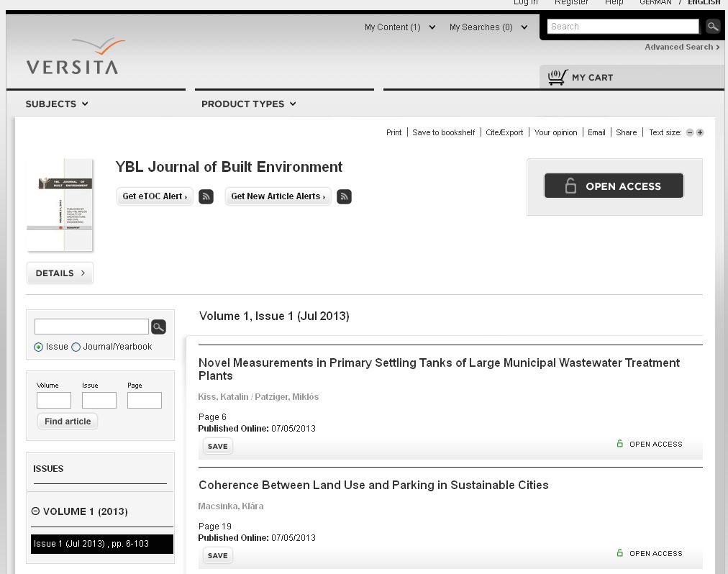Click the top Search input field
This screenshot has height=574, width=728.
[x=623, y=27]
